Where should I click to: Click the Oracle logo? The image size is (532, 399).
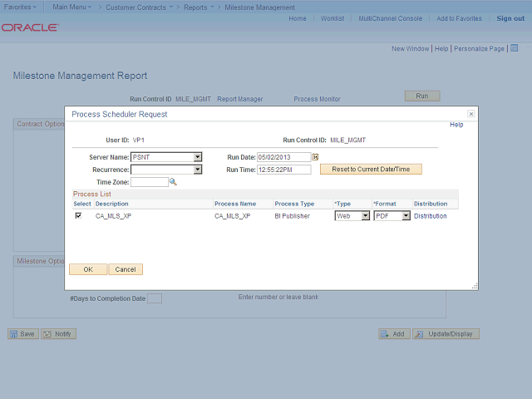[x=30, y=27]
